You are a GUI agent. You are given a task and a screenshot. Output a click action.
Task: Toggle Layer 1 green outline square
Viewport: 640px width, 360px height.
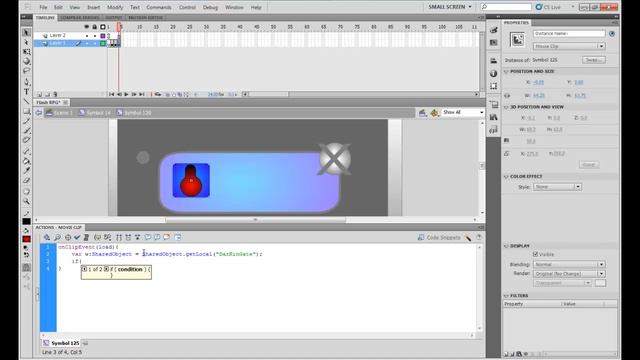tap(103, 43)
